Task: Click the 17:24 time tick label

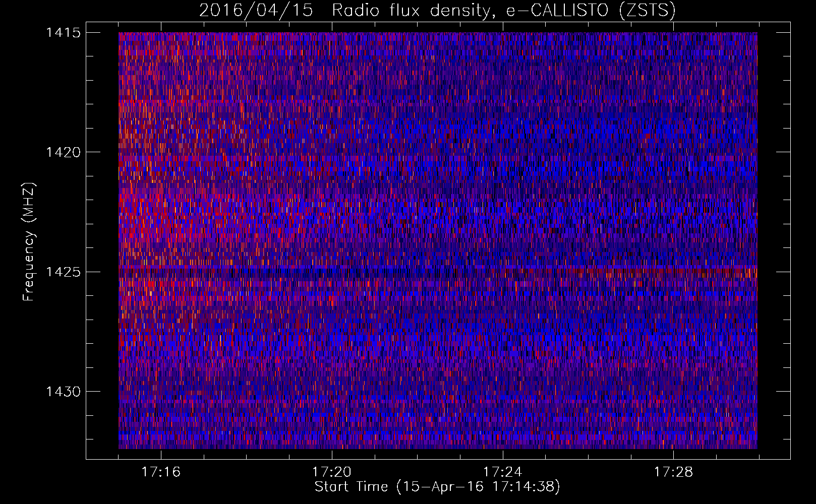Action: [503, 472]
